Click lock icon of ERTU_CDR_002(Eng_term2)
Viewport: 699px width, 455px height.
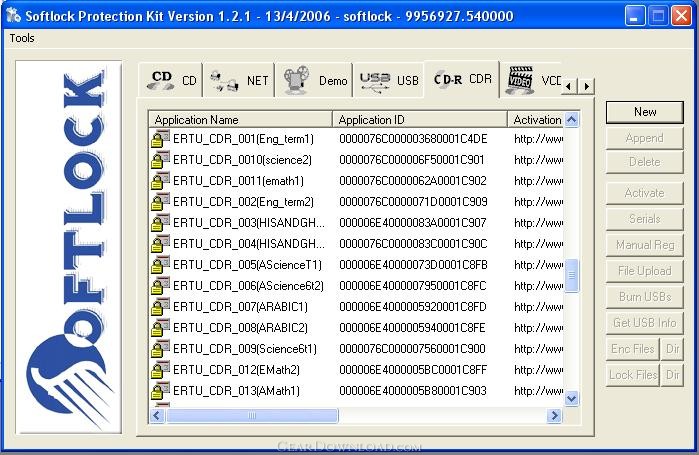pos(160,201)
